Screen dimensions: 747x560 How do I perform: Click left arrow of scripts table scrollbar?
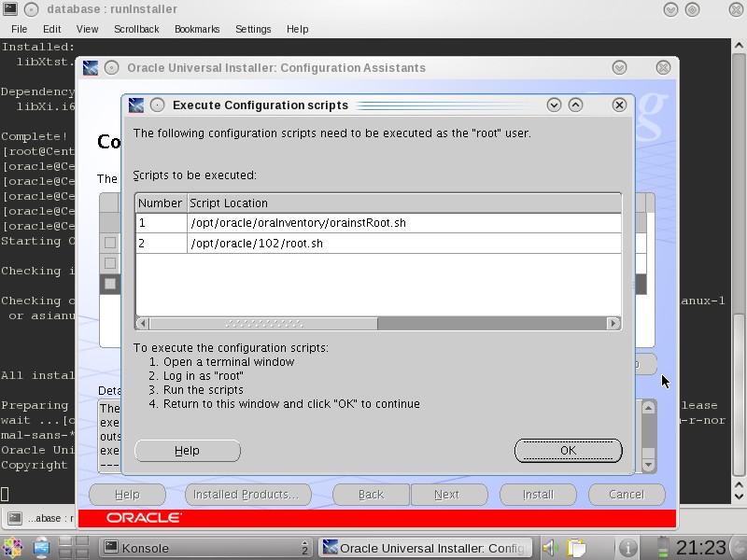pyautogui.click(x=142, y=323)
